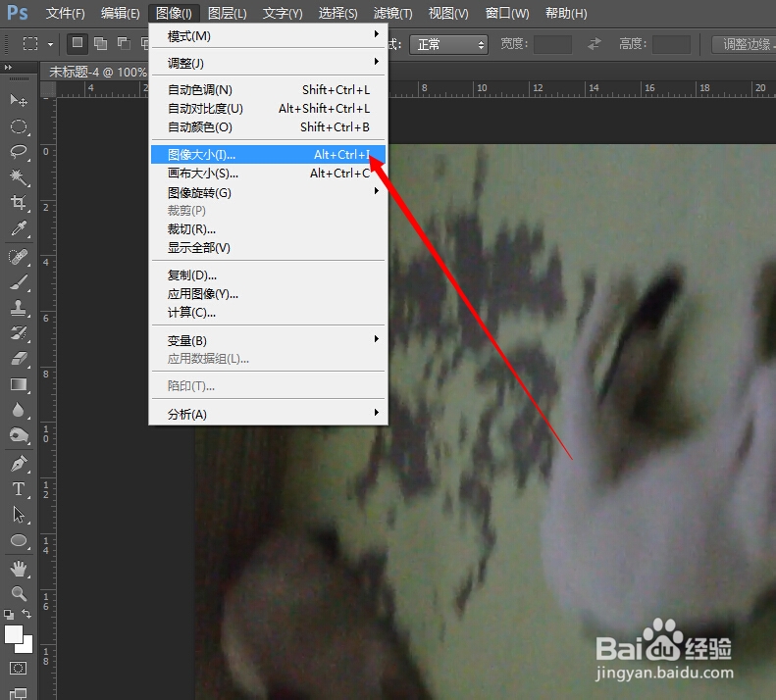
Task: Select the Hand tool
Action: tap(19, 570)
